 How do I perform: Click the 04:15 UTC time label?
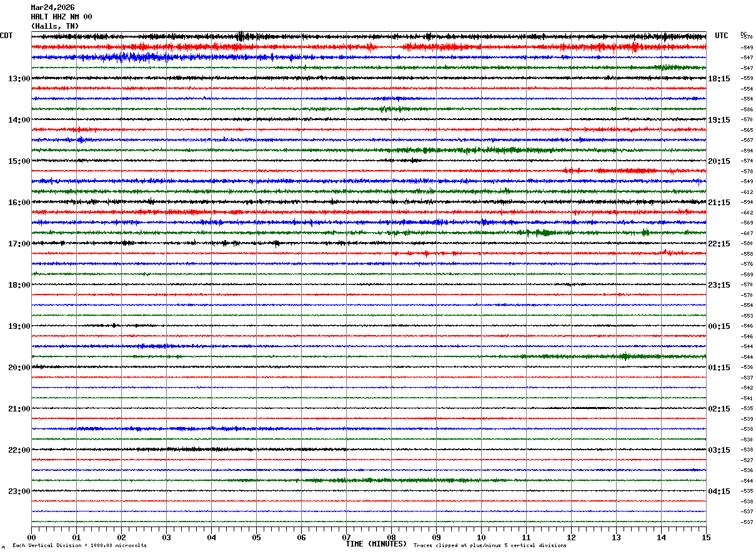point(719,491)
